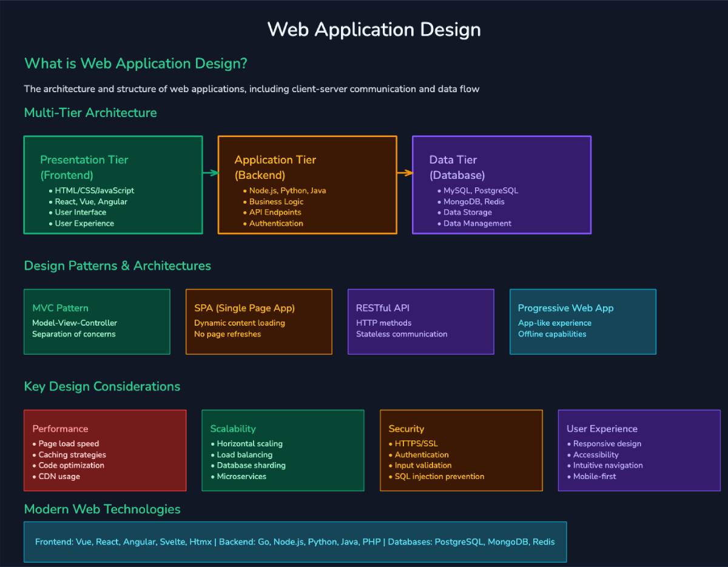
Task: Click the User Experience card
Action: [639, 450]
